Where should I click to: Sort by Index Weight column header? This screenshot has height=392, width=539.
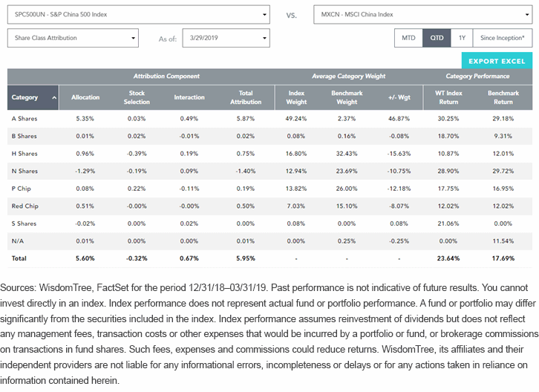(296, 97)
